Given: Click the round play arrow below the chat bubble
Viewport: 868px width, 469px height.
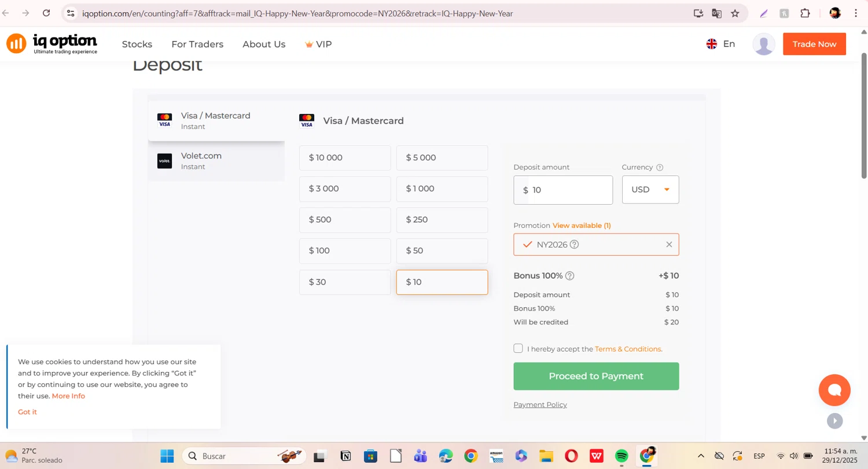Looking at the screenshot, I should [834, 420].
